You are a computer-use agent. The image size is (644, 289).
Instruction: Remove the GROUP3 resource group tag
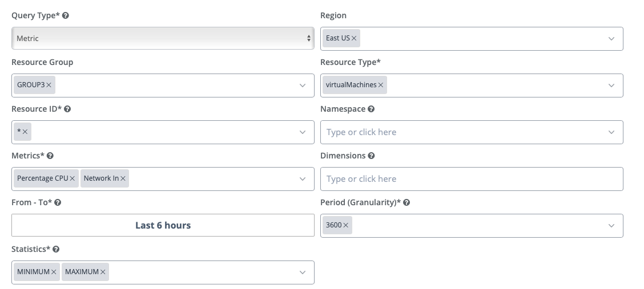(x=49, y=85)
